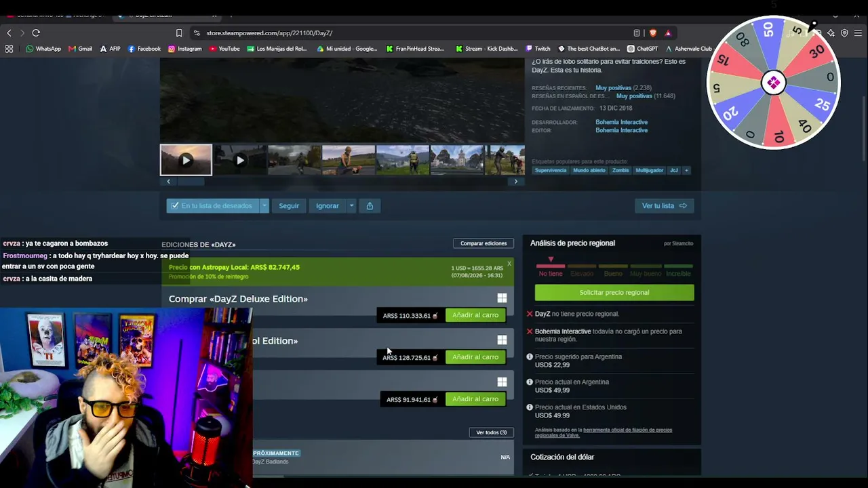Click the Ignorar button
This screenshot has width=868, height=488.
328,206
